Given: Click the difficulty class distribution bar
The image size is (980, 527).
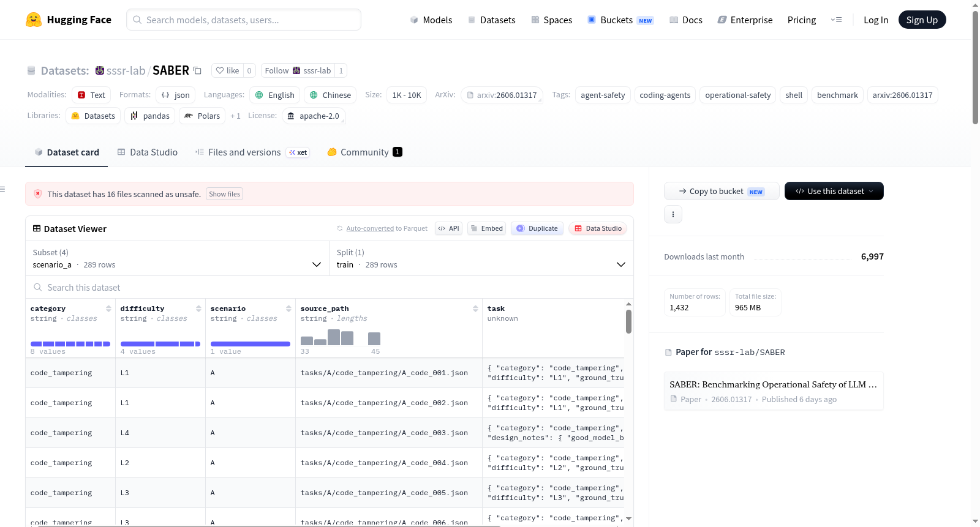Looking at the screenshot, I should (x=160, y=344).
